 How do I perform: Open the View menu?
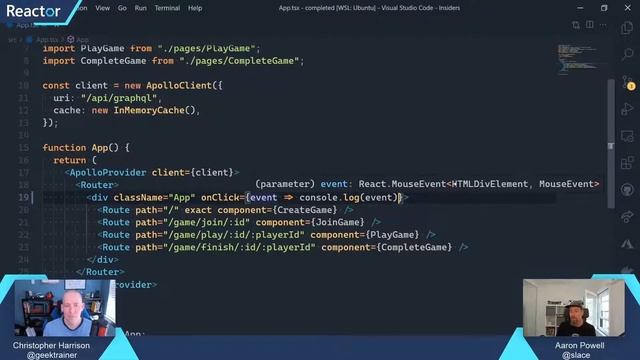[x=102, y=8]
